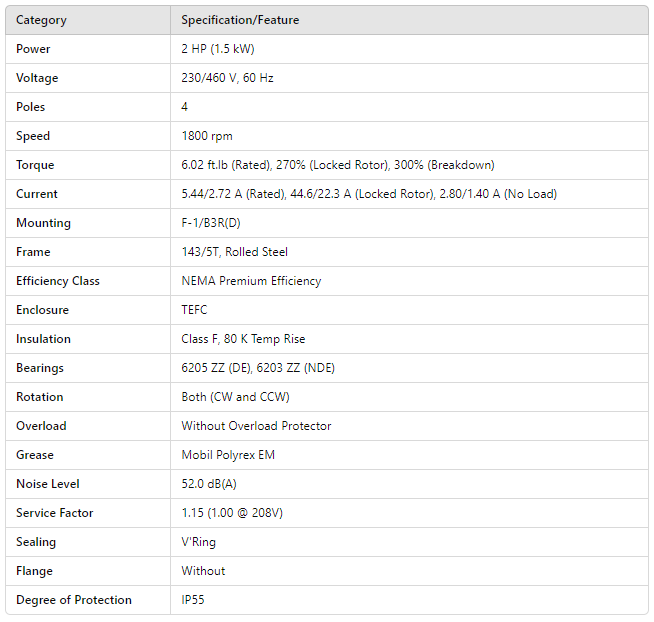Click the '52.0 dB(A)' noise level value
Image resolution: width=654 pixels, height=622 pixels.
pyautogui.click(x=209, y=484)
